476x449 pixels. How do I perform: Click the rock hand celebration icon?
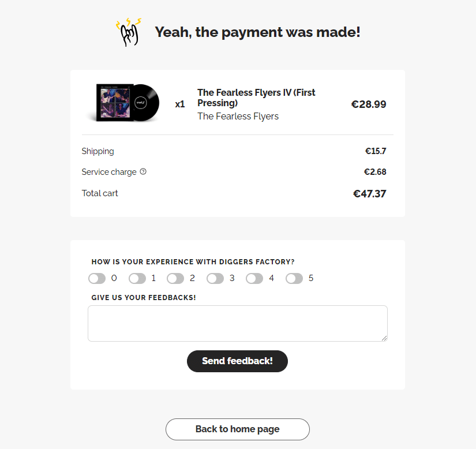pyautogui.click(x=129, y=33)
